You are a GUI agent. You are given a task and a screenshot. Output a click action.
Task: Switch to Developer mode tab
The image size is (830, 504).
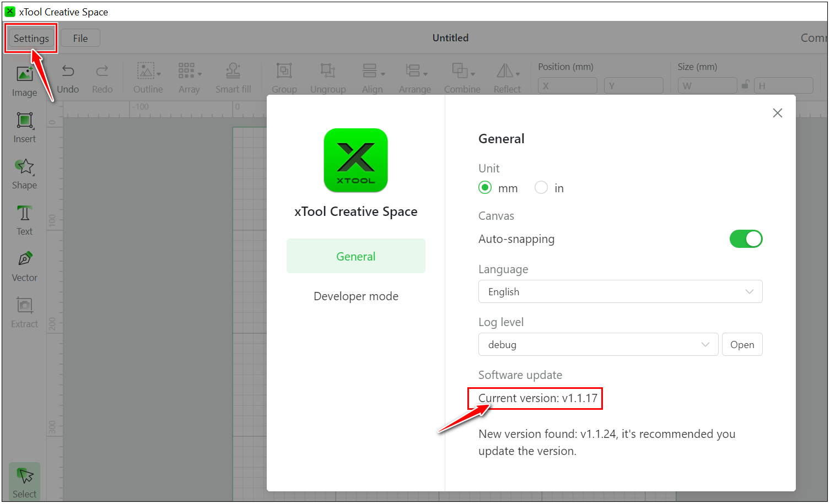[356, 296]
